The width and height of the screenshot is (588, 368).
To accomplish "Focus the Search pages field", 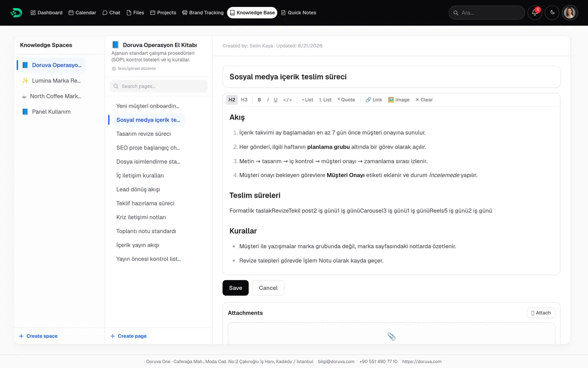I will pyautogui.click(x=158, y=86).
